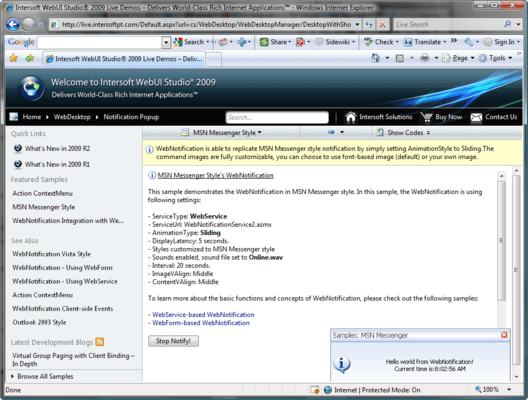The image size is (528, 400).
Task: Click the Home breadcrumb icon
Action: click(x=14, y=117)
